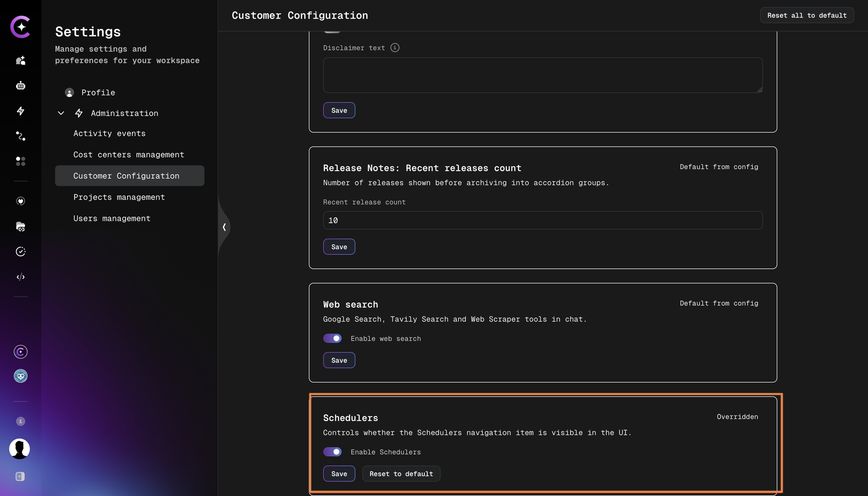Click the purple C logo at top
The image size is (868, 496).
(20, 27)
